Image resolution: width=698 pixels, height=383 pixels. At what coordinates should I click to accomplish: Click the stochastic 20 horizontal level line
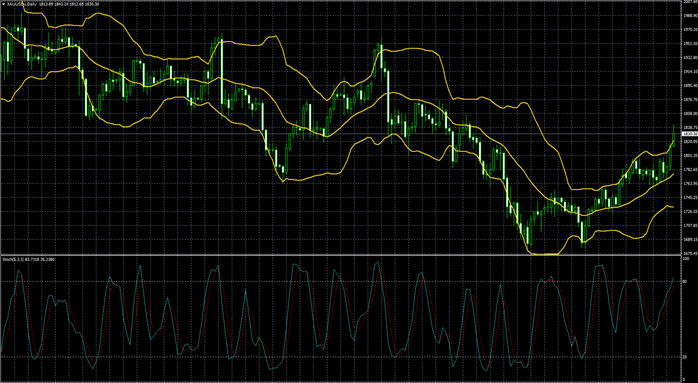(x=341, y=357)
